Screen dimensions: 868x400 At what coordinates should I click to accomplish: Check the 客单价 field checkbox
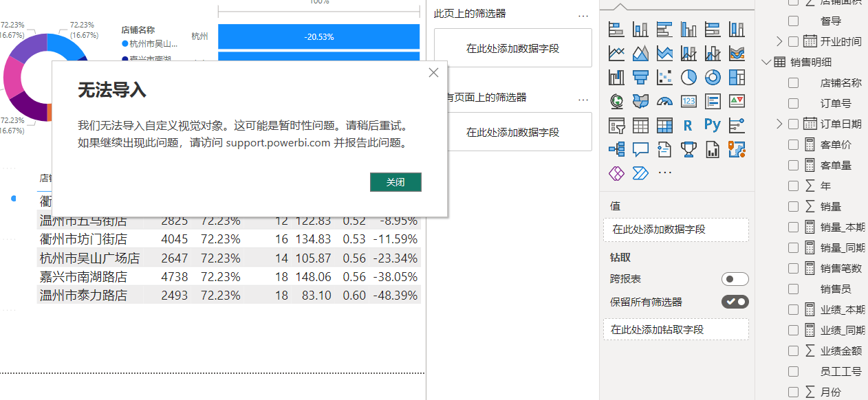[793, 144]
